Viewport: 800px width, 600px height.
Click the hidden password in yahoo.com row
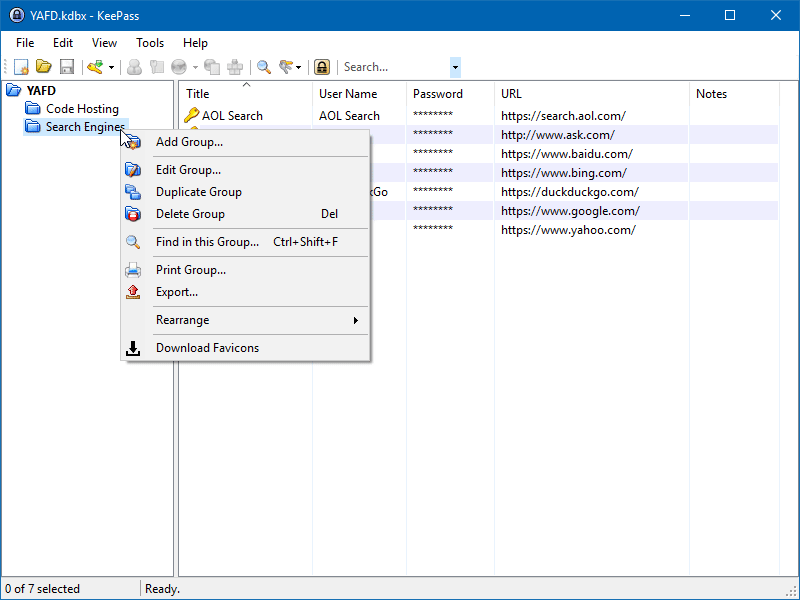[433, 228]
